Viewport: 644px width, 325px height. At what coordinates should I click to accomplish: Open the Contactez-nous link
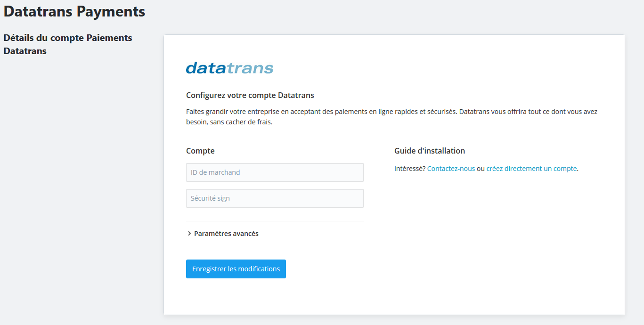click(451, 169)
